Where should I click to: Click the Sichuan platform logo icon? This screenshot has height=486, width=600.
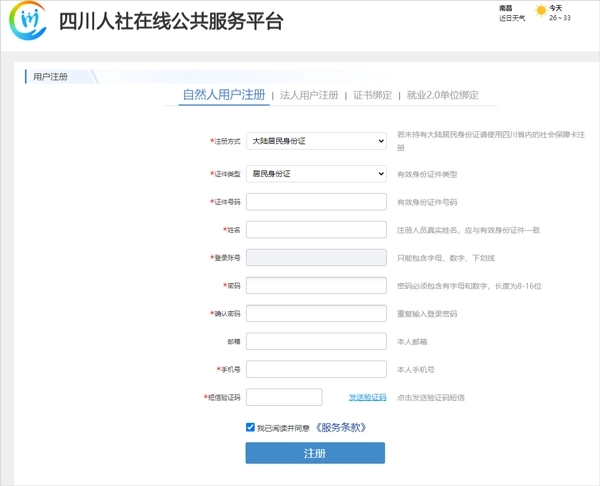[28, 21]
